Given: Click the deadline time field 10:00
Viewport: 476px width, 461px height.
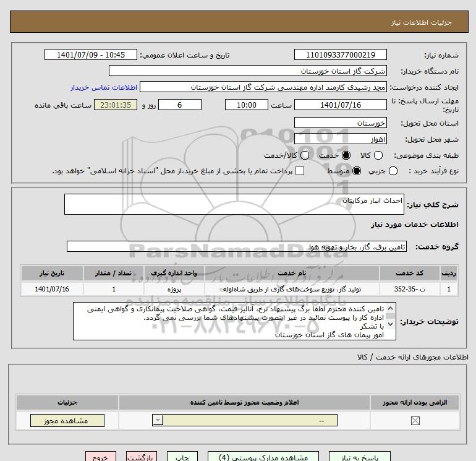Looking at the screenshot, I should click(247, 105).
